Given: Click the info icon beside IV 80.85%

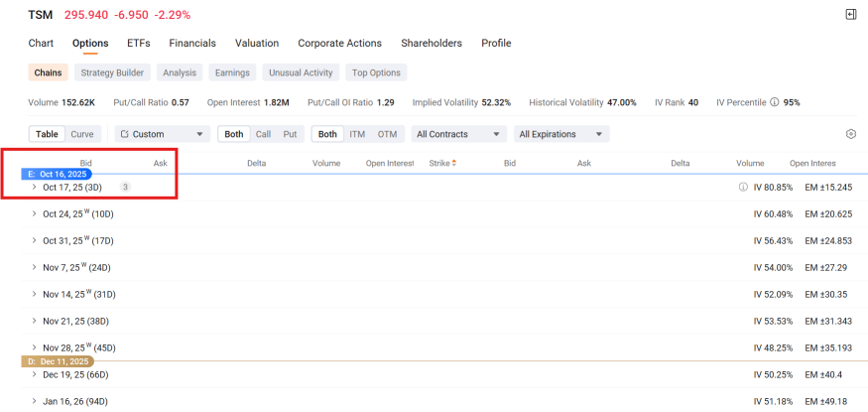Looking at the screenshot, I should point(743,187).
